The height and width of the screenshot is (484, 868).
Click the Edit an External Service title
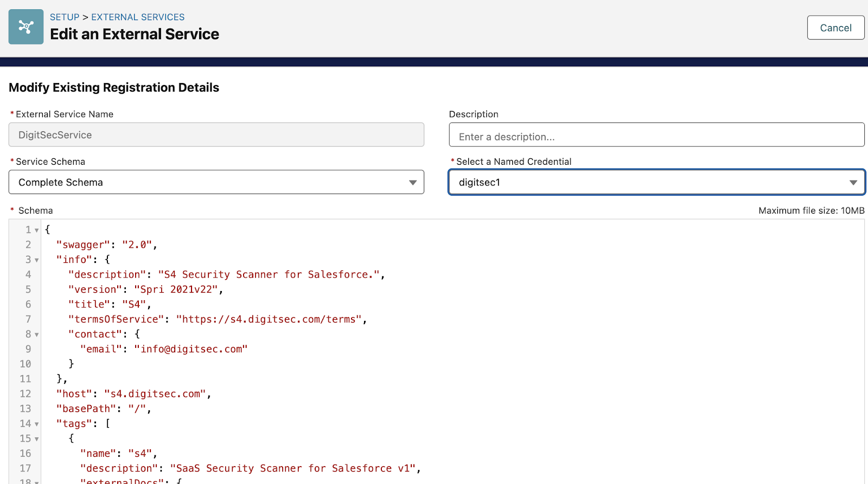pyautogui.click(x=135, y=34)
